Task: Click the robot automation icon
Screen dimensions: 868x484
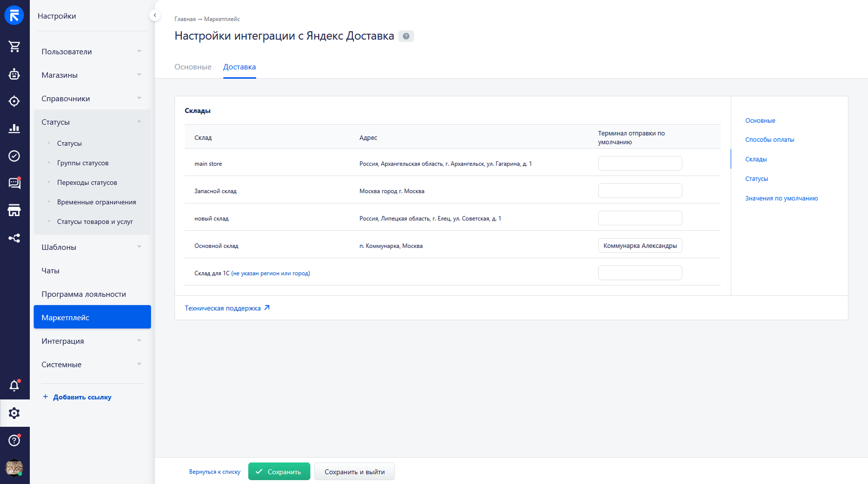Action: [x=14, y=74]
